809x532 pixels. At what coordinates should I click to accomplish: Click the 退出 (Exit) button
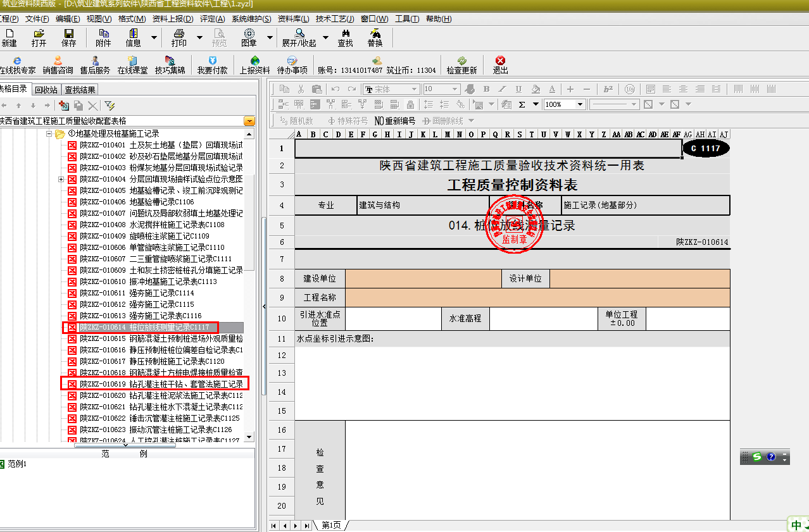(x=500, y=65)
